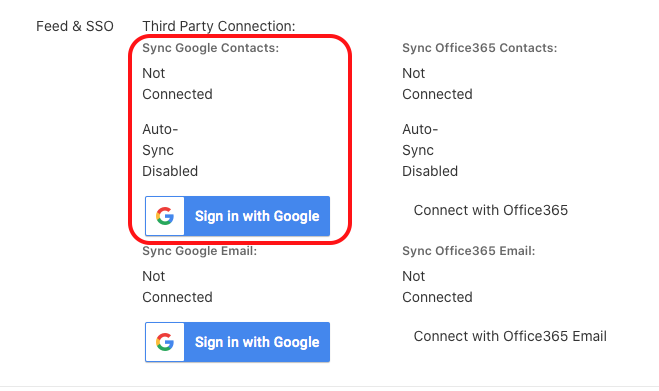Click the Google logo under Sync Google Email

coord(165,342)
